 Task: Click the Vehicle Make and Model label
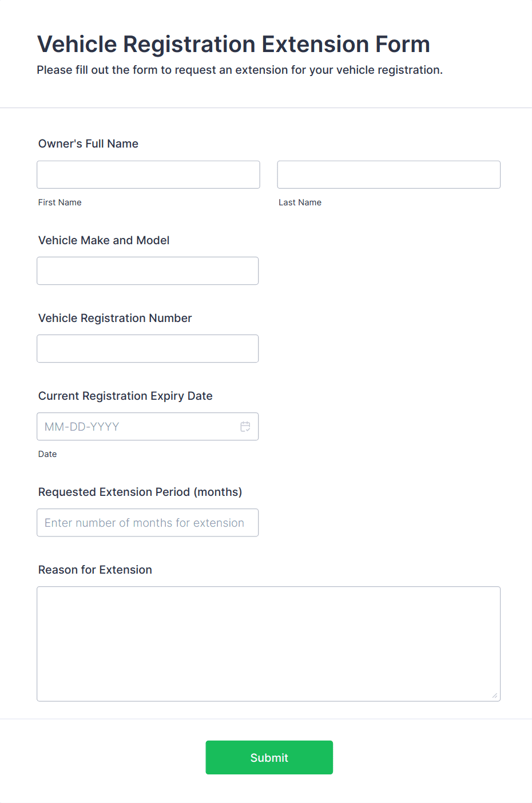(x=104, y=240)
